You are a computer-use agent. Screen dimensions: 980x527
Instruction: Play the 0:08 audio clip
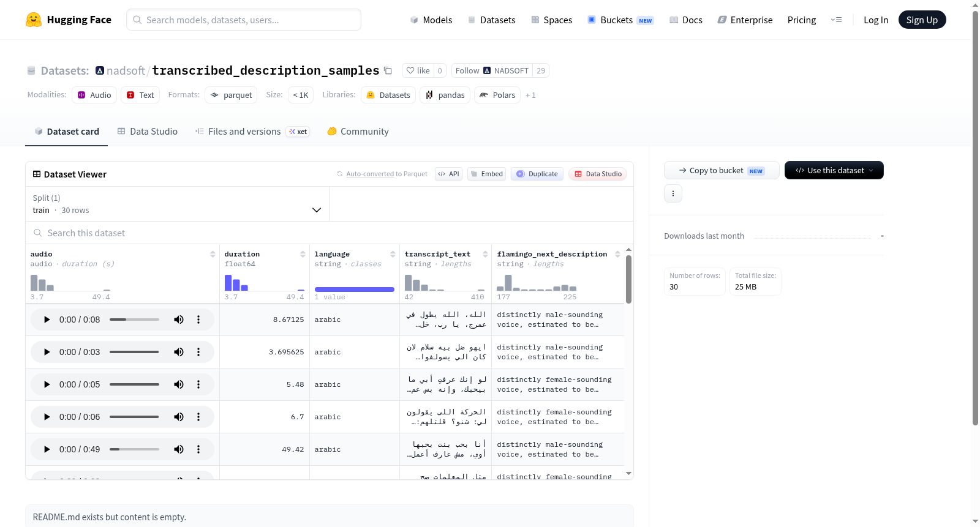point(47,320)
